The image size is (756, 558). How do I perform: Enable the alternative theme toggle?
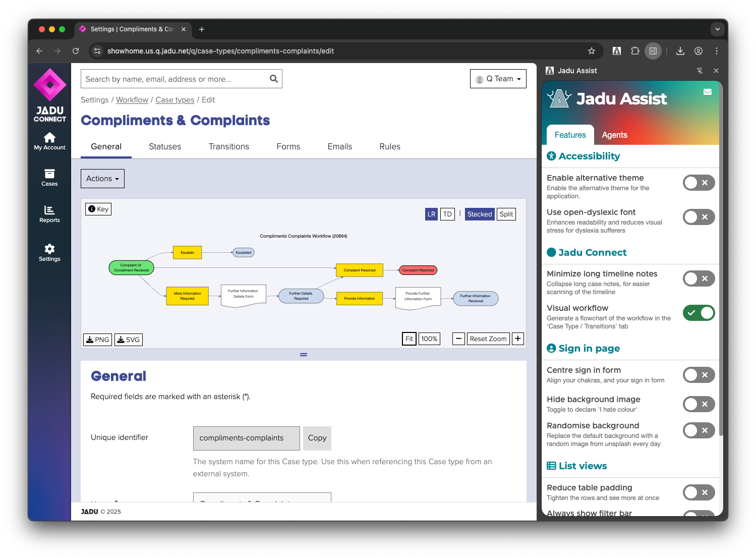click(699, 183)
